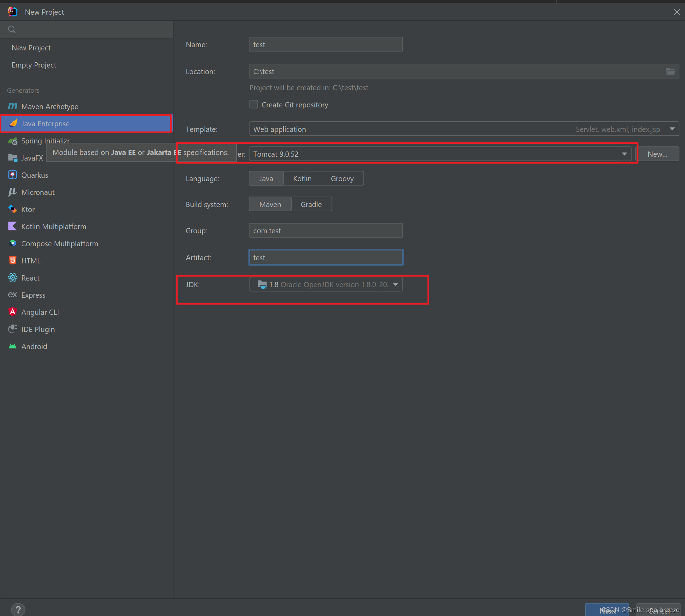Click in the Artifact field
Viewport: 685px width, 616px height.
[x=326, y=257]
